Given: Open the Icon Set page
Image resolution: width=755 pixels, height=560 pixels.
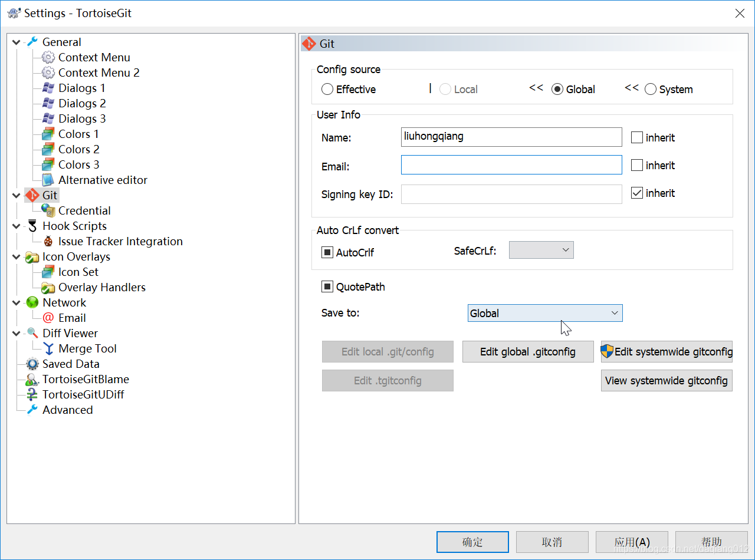Looking at the screenshot, I should point(78,272).
